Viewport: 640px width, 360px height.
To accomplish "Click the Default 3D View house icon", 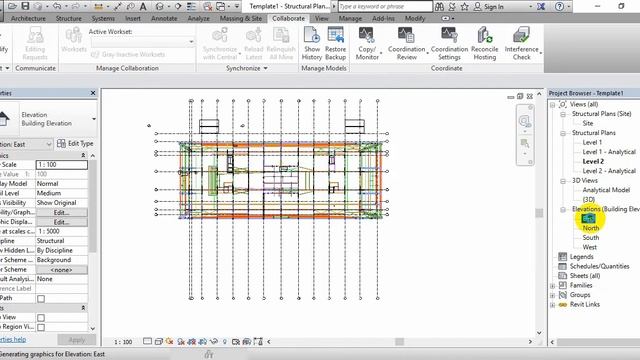I will pyautogui.click(x=160, y=7).
